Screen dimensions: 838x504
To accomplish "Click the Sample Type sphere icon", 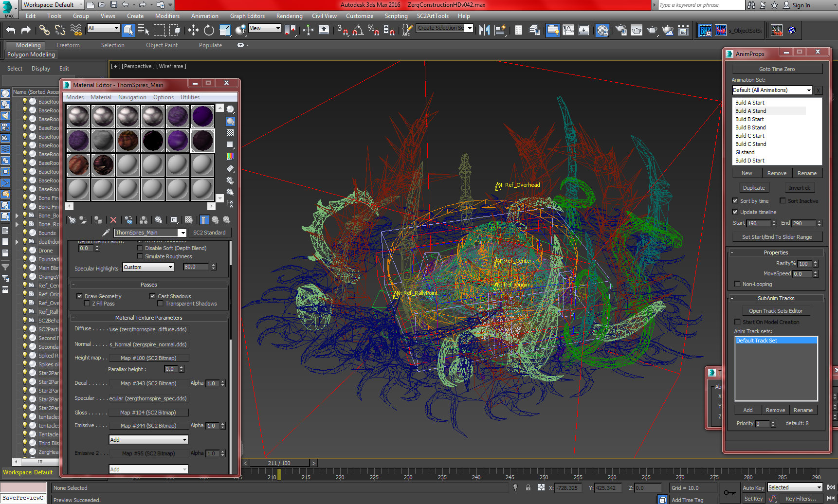I will click(230, 109).
